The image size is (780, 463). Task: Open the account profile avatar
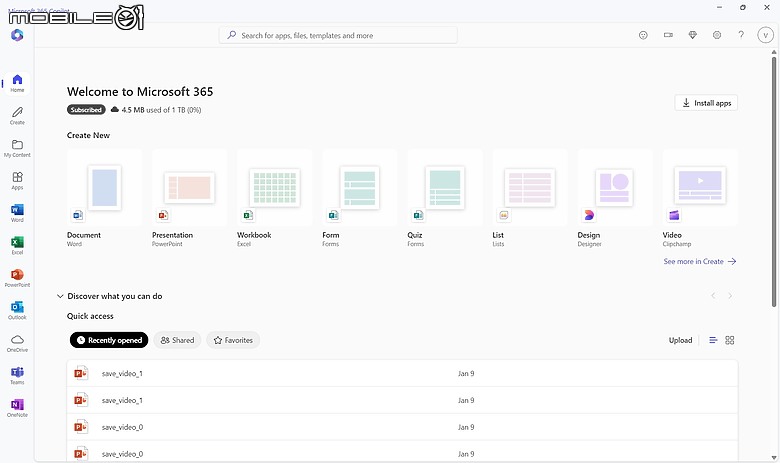765,35
